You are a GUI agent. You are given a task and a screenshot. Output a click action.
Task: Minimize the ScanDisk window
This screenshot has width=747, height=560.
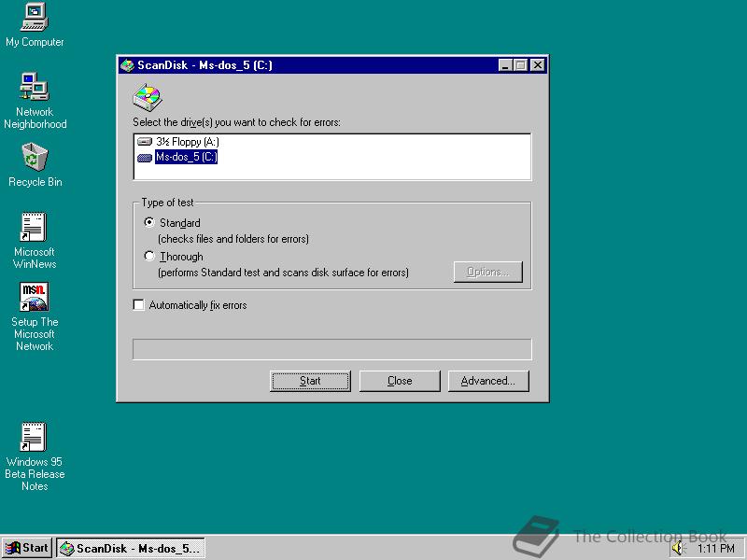click(x=505, y=65)
